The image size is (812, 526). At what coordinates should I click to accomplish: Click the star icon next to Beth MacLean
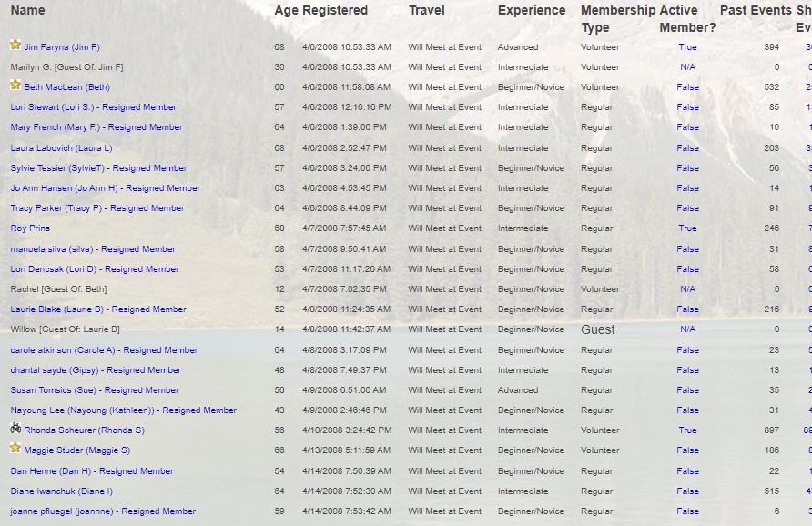click(15, 85)
